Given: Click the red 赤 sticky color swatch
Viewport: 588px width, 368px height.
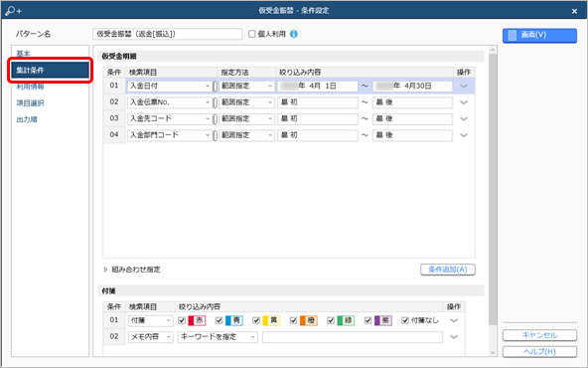Looking at the screenshot, I should click(197, 320).
